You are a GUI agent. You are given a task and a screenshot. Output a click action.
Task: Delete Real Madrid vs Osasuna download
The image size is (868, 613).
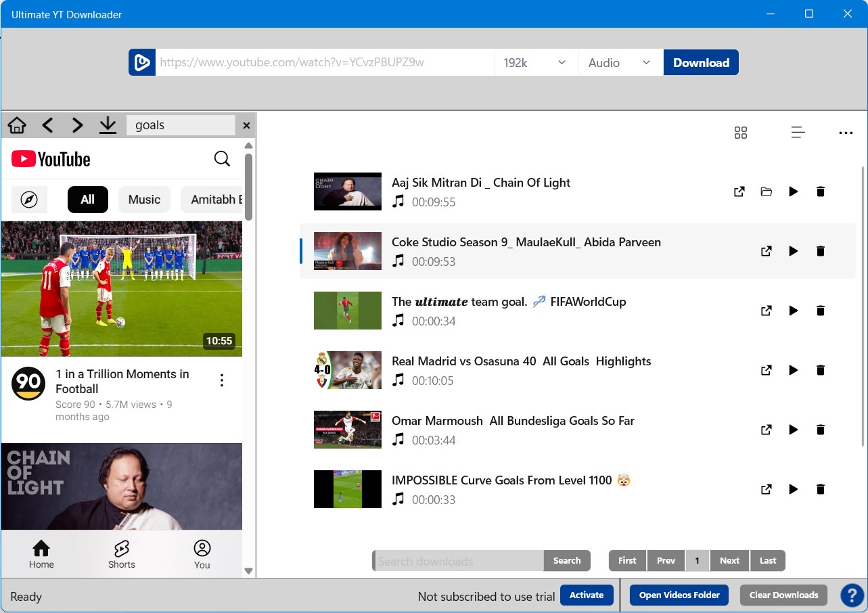point(821,370)
